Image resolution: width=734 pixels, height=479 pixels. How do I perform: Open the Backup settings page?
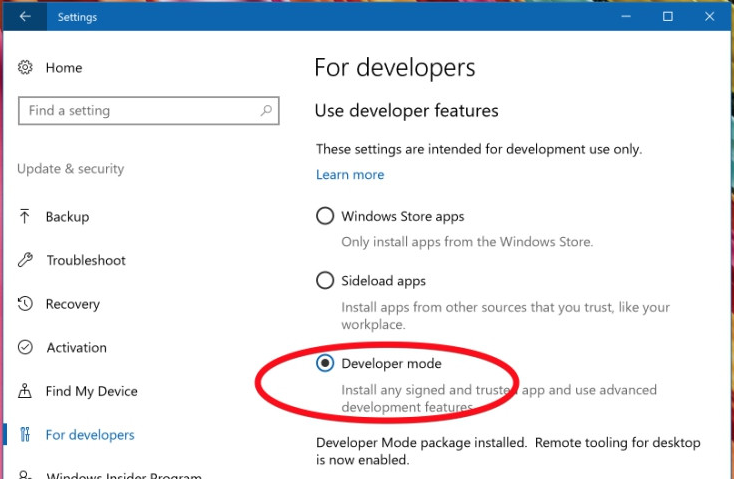tap(67, 217)
